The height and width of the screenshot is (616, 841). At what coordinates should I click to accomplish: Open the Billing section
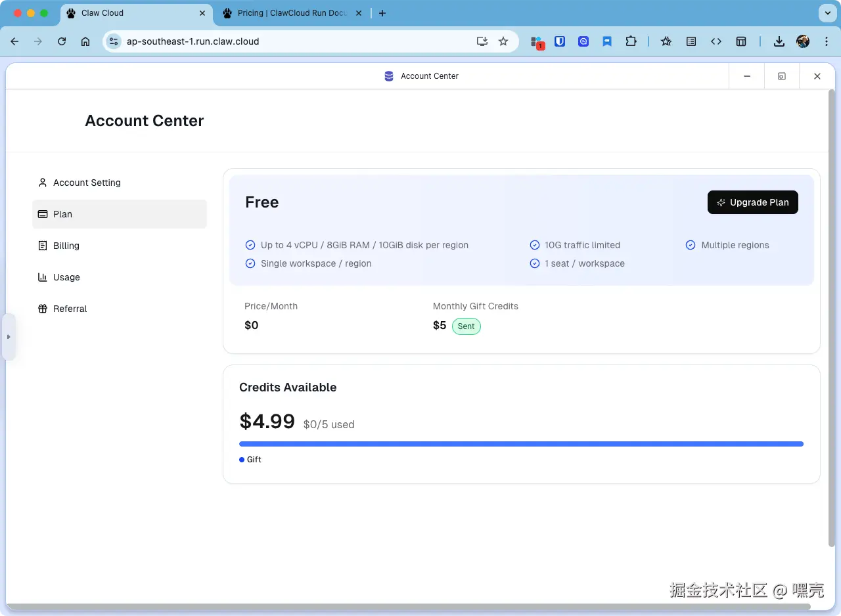[120, 246]
